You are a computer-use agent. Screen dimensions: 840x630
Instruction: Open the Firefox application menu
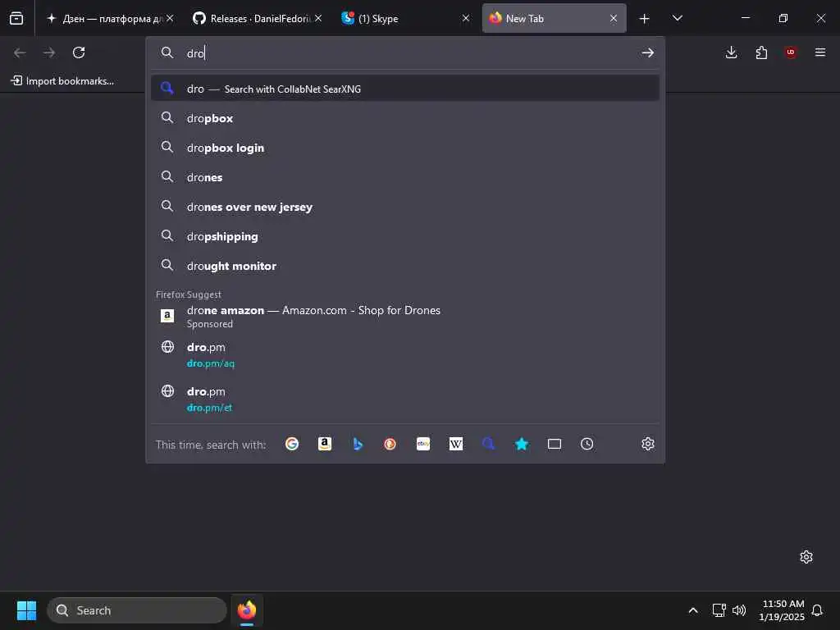pyautogui.click(x=820, y=52)
